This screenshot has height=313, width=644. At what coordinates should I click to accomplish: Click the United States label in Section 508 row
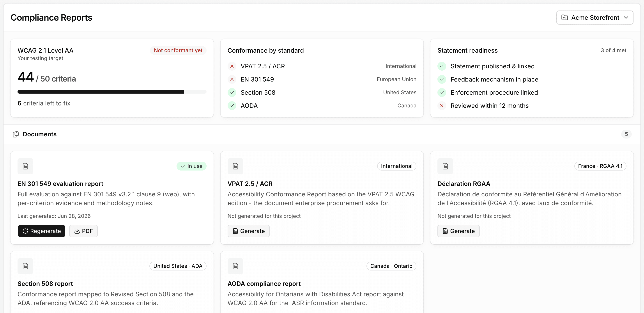tap(400, 92)
